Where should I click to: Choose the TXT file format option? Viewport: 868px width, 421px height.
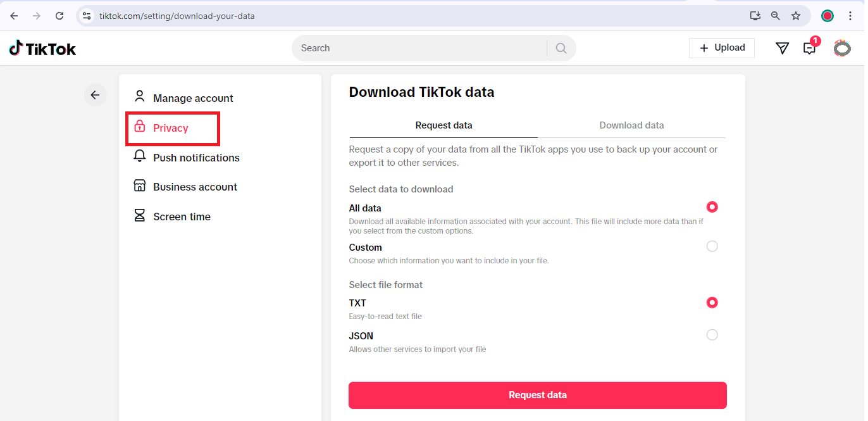[x=712, y=303]
